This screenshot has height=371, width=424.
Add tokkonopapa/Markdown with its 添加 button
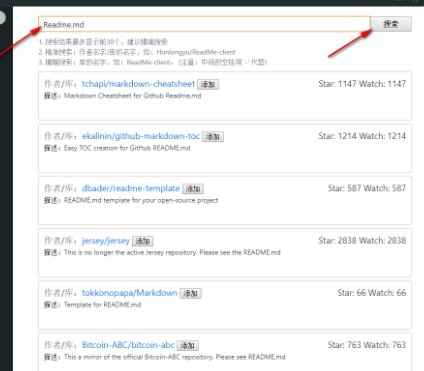[191, 293]
